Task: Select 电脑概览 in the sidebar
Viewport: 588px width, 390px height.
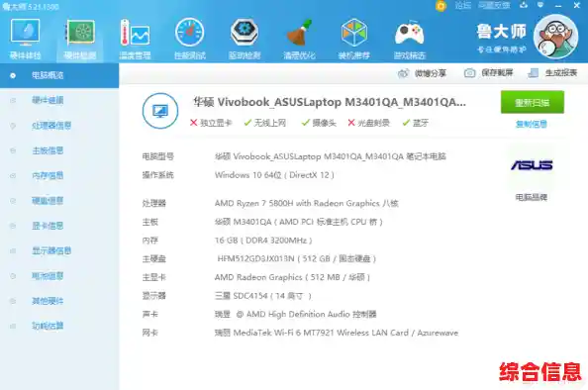Action: (59, 75)
